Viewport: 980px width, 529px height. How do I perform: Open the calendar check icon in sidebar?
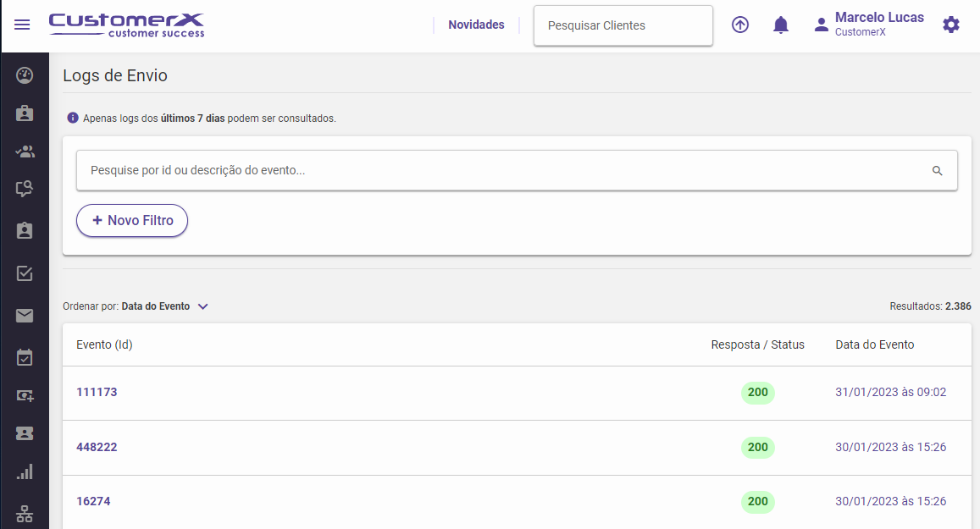(25, 357)
